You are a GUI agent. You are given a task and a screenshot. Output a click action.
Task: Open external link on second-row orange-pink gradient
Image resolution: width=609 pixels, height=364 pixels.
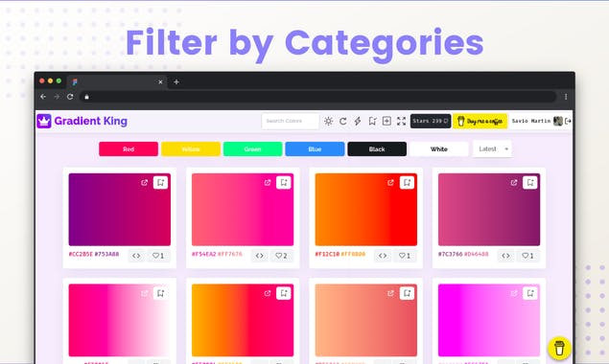pyautogui.click(x=268, y=293)
